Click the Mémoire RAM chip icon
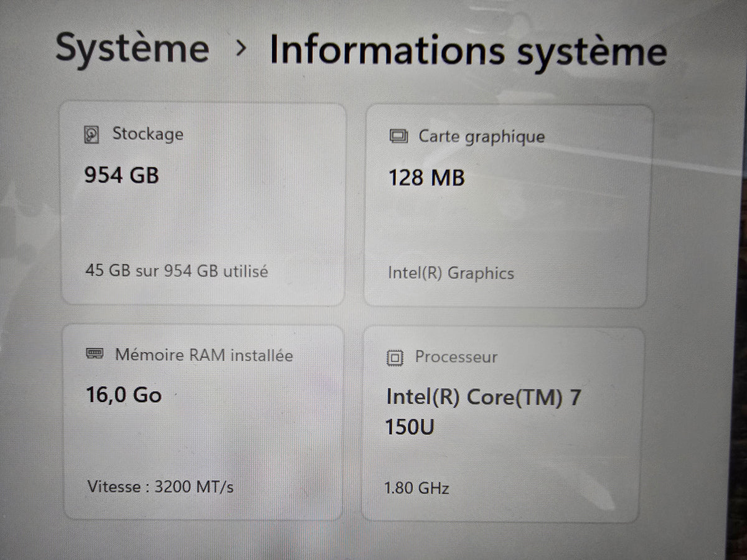This screenshot has height=560, width=747. tap(95, 355)
